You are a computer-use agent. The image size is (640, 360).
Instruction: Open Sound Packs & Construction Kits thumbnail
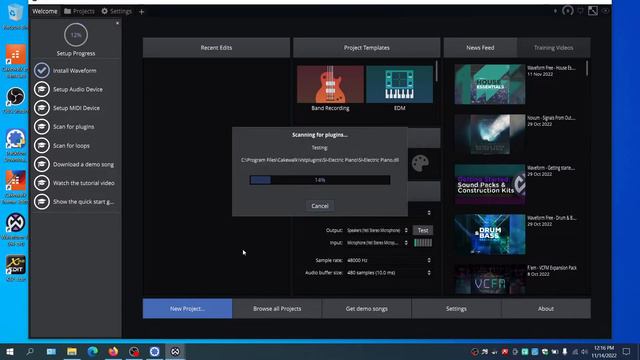490,184
